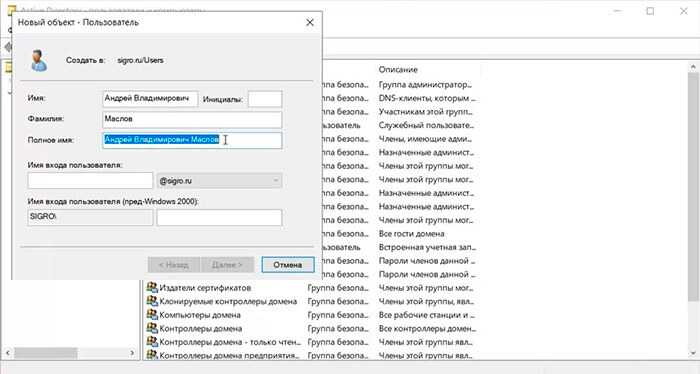
Task: Focus the Имя входа пользователя input field
Action: 90,181
